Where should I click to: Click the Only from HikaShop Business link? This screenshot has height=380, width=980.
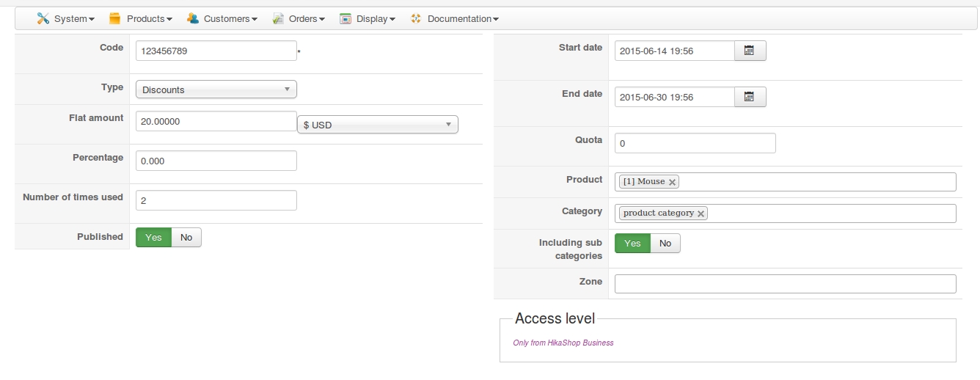click(563, 343)
